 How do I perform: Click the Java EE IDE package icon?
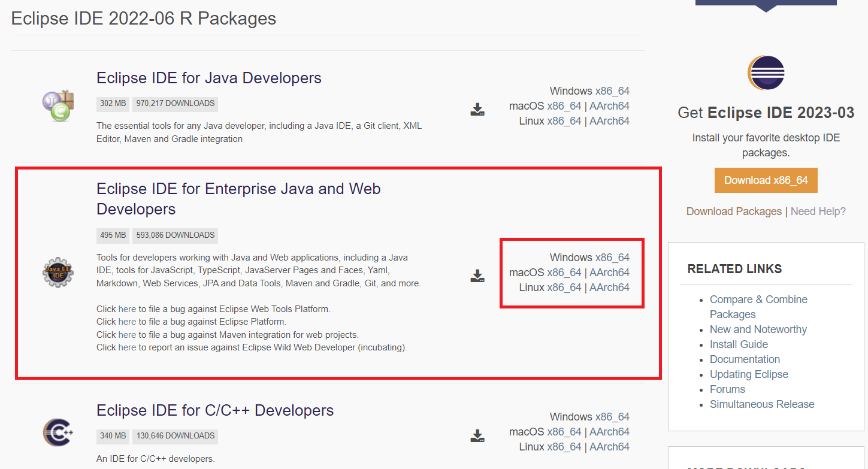click(x=58, y=273)
